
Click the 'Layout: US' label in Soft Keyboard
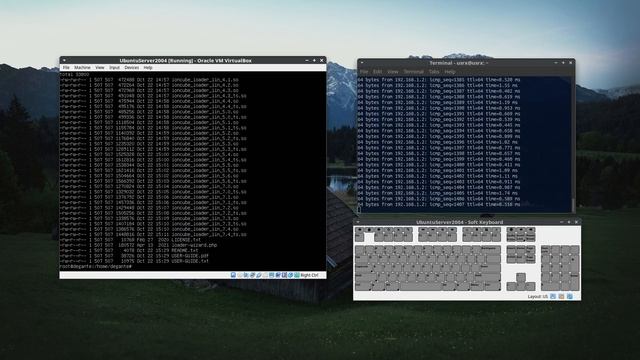tap(538, 296)
